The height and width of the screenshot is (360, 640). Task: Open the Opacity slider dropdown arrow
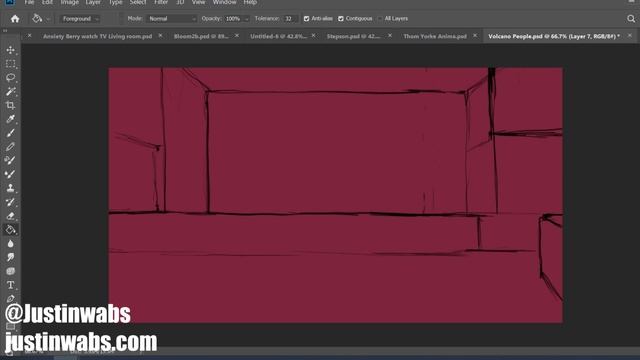pyautogui.click(x=246, y=19)
